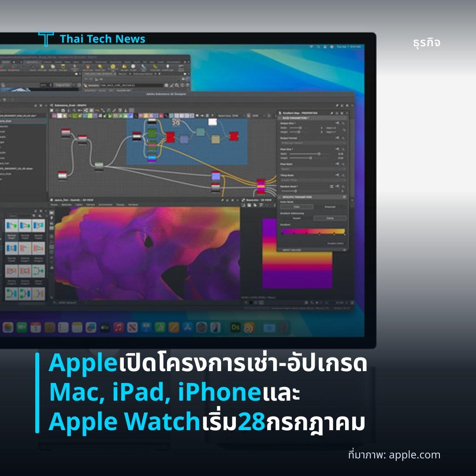Select the magenta-orange Gradient Map node
The height and width of the screenshot is (476, 476).
click(x=261, y=186)
